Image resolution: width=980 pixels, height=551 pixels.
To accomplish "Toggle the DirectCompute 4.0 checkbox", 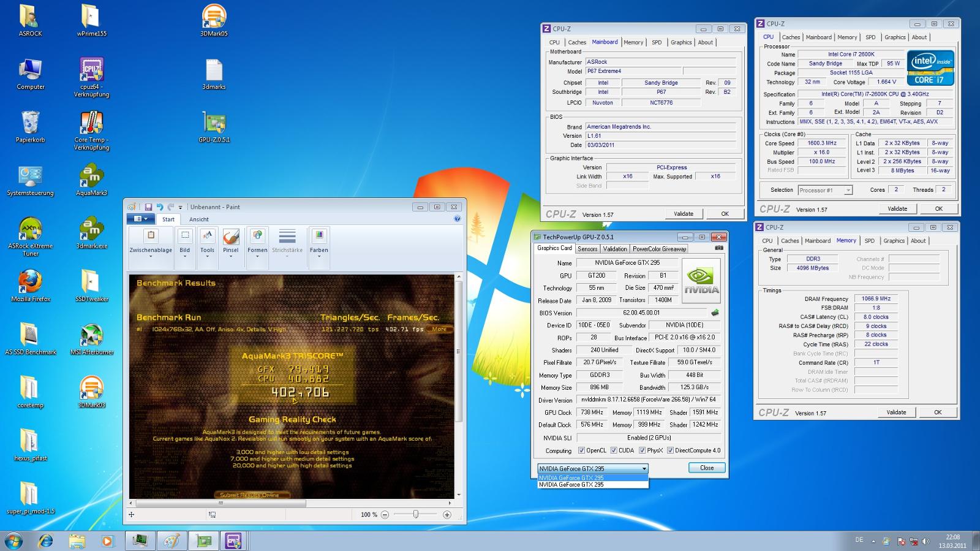I will (670, 450).
